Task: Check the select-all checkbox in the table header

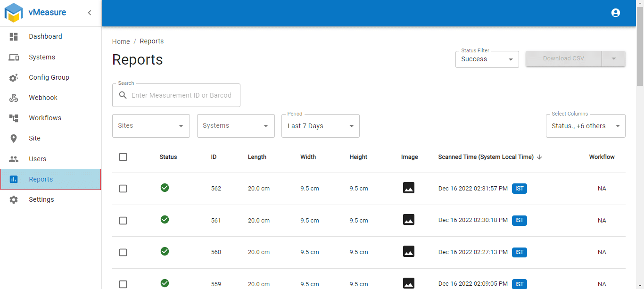Action: 123,157
